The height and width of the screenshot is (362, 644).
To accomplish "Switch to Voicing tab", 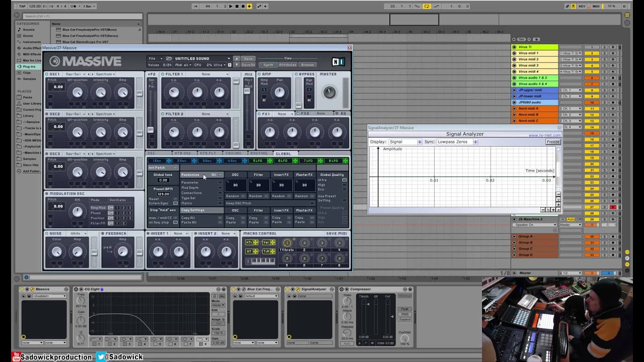I will (234, 153).
